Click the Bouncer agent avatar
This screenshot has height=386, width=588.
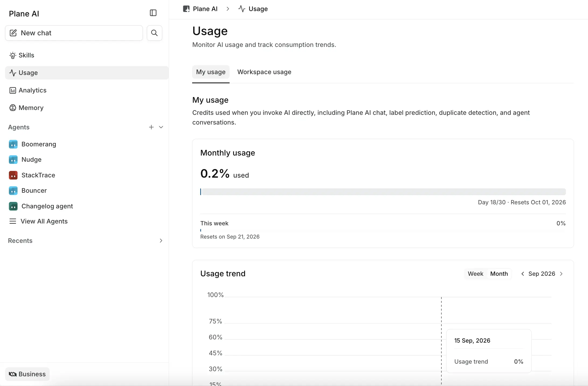coord(13,191)
